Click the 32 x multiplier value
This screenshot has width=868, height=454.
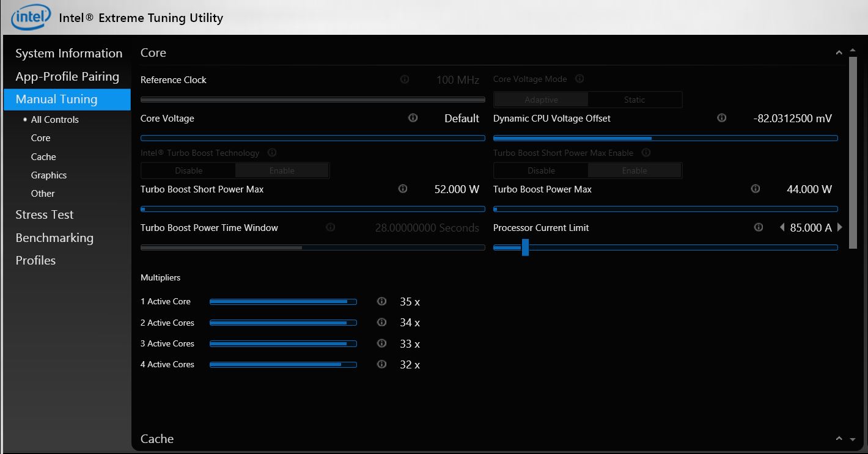[x=410, y=365]
